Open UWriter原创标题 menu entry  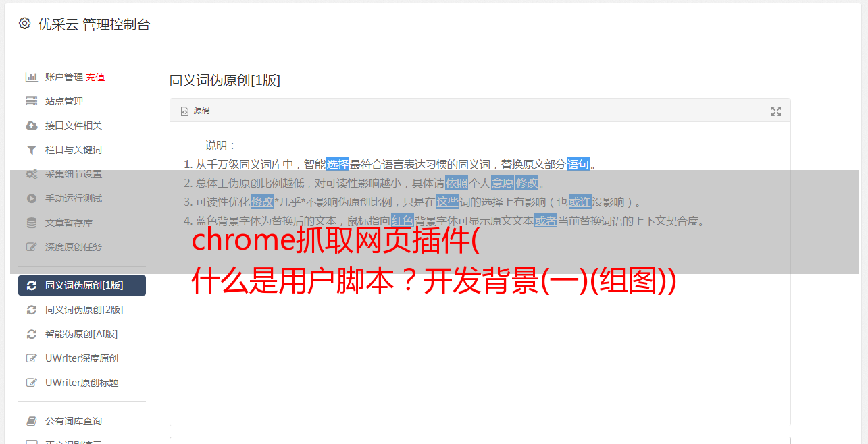(82, 383)
